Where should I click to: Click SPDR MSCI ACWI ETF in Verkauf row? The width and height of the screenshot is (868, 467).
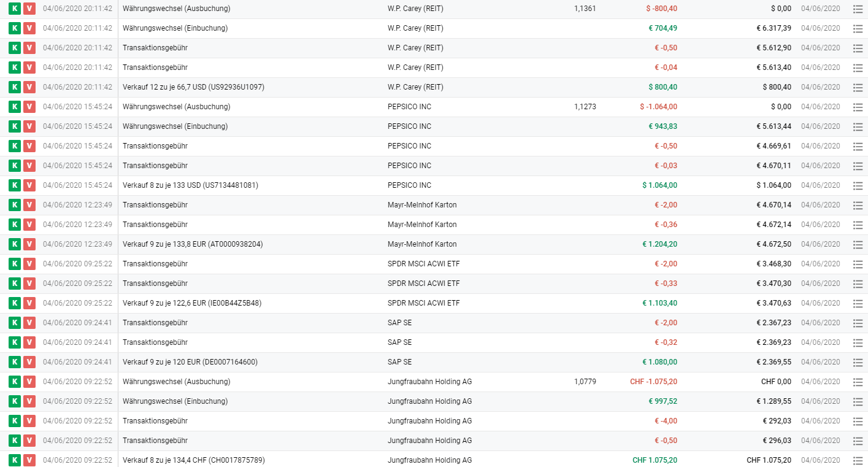tap(423, 303)
